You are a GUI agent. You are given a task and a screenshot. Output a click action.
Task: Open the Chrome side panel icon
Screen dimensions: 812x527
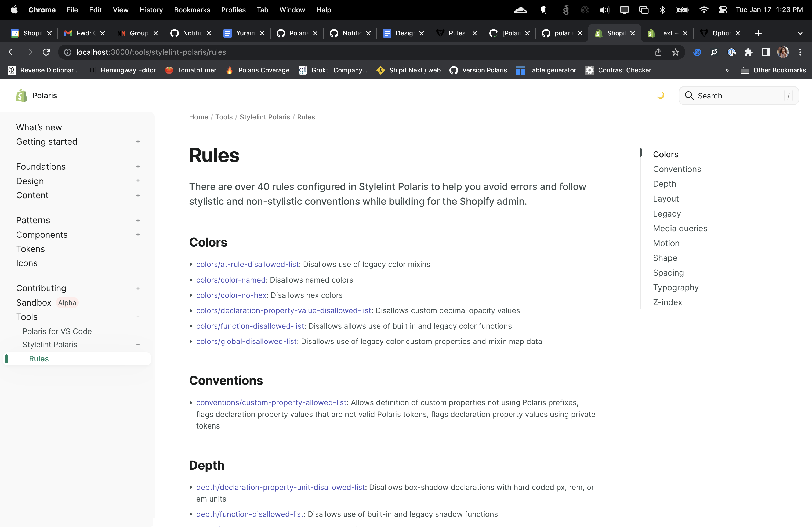[x=766, y=52]
